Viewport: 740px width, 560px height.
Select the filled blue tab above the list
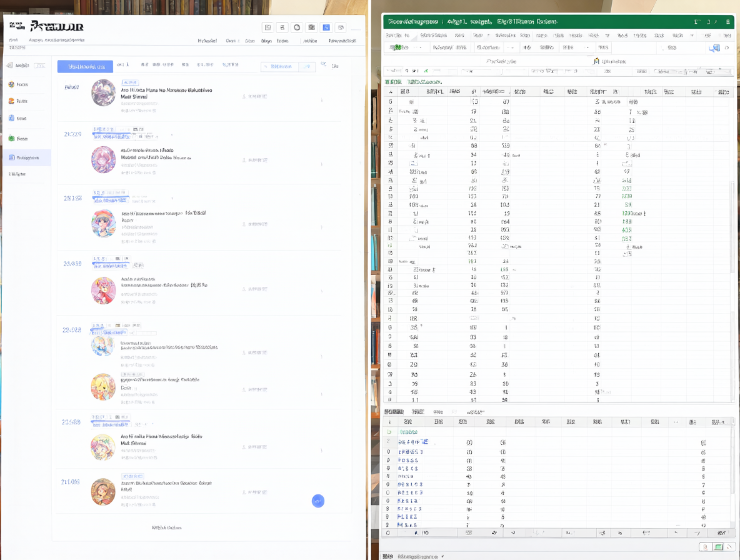(x=86, y=66)
